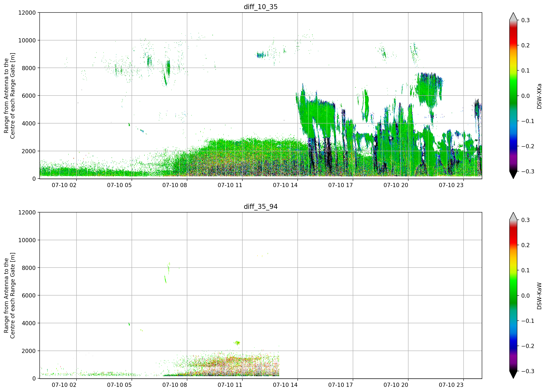
Task: Click the 07-10 23 time tick under diff_10_35
Action: pos(451,185)
